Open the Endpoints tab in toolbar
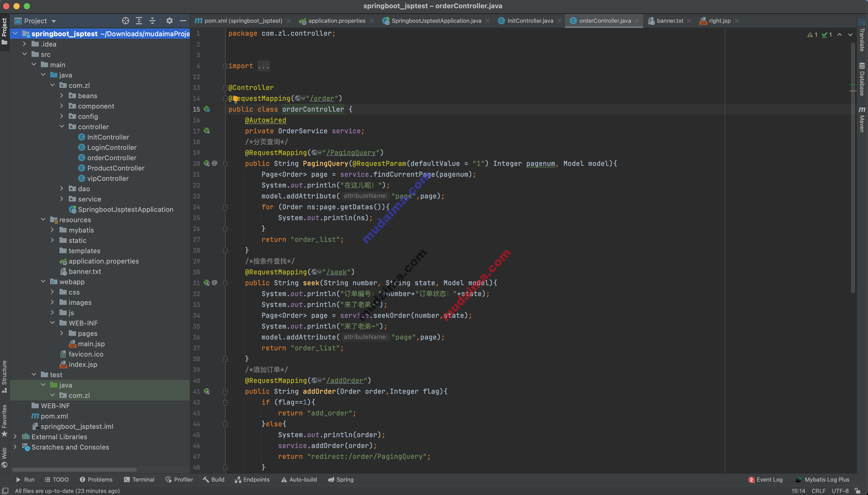Image resolution: width=868 pixels, height=495 pixels. pos(252,479)
